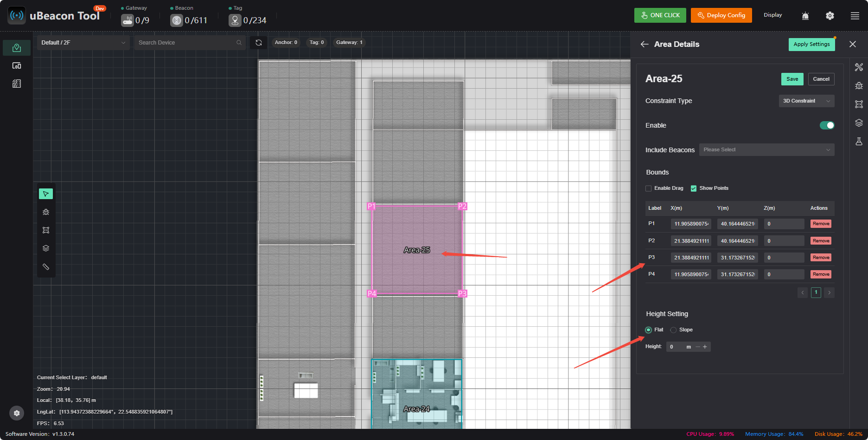Select the Slope height option
This screenshot has width=868, height=440.
(673, 330)
